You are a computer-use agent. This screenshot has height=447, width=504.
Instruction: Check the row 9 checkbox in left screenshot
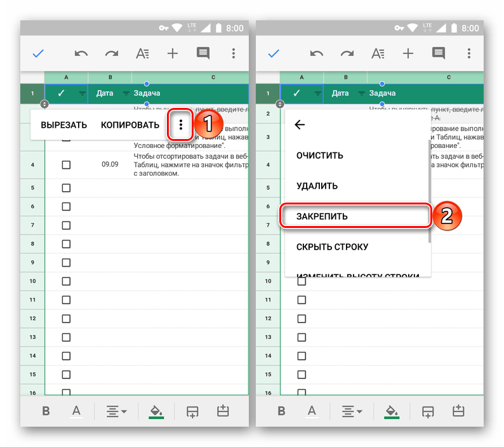click(66, 262)
